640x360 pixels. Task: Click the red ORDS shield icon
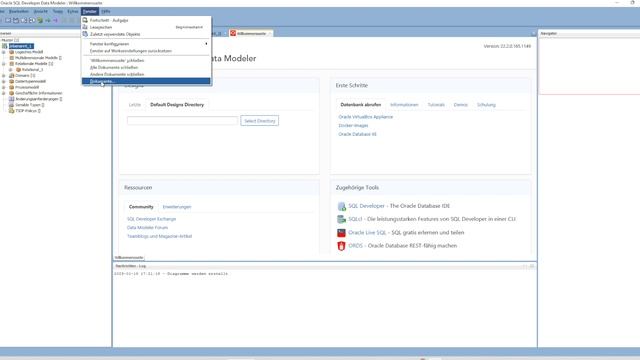tap(341, 246)
